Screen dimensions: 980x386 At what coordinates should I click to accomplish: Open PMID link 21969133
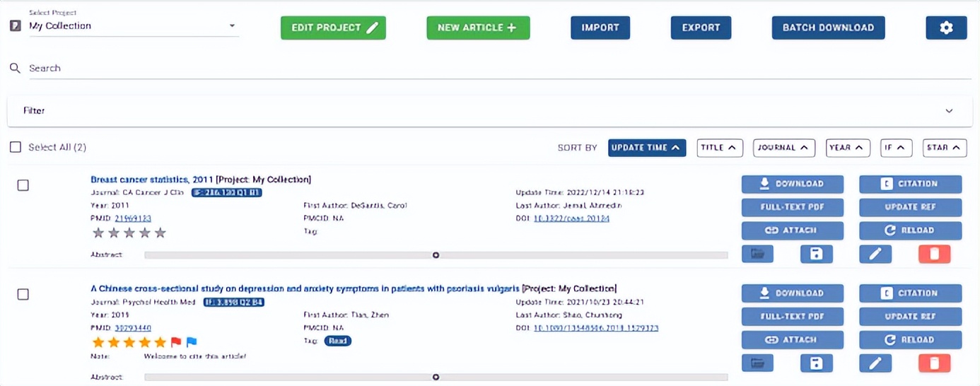[133, 218]
